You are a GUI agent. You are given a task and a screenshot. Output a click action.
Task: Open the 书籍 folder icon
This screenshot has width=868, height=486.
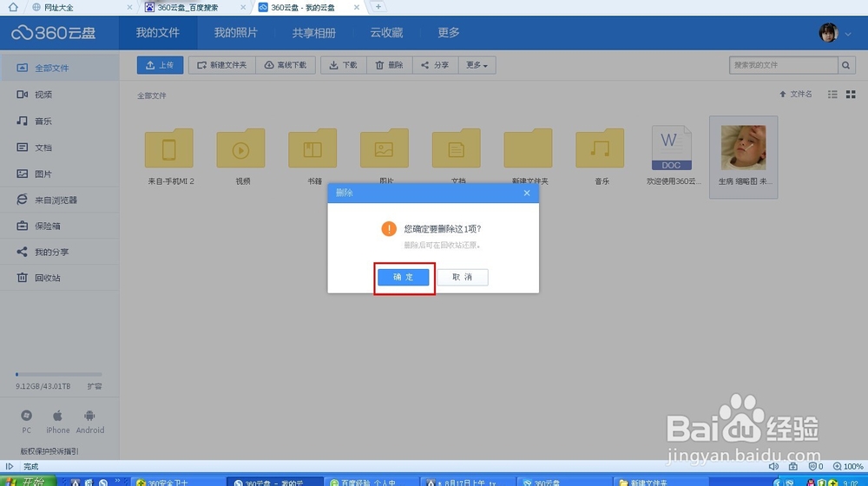pos(312,148)
